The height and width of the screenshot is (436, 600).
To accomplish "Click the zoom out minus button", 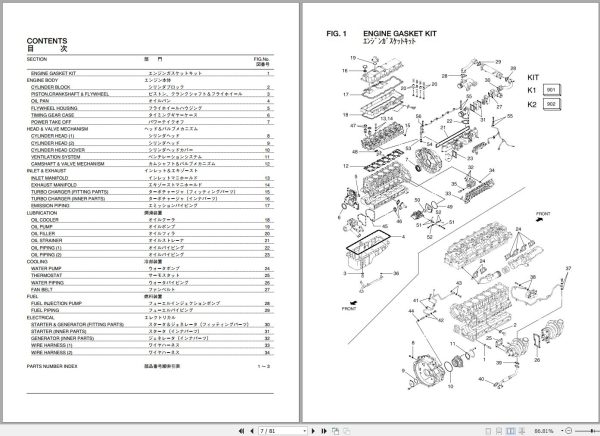I will point(569,431).
